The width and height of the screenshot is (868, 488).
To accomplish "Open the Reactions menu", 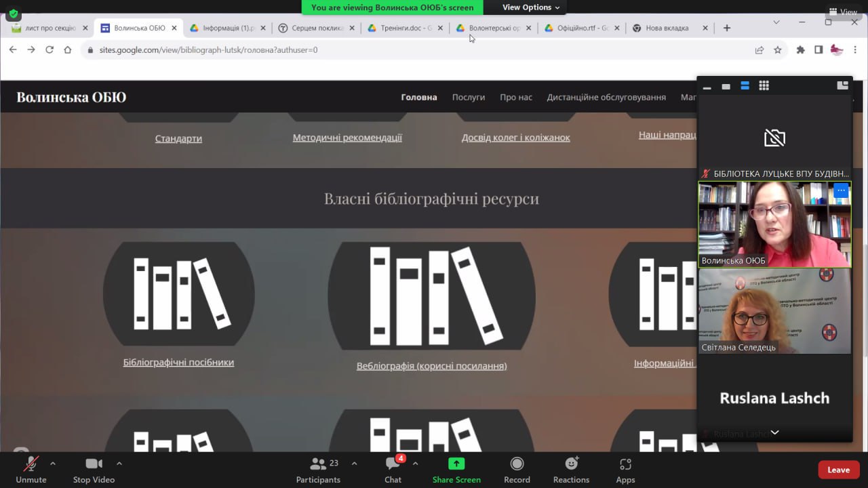I will (x=571, y=464).
